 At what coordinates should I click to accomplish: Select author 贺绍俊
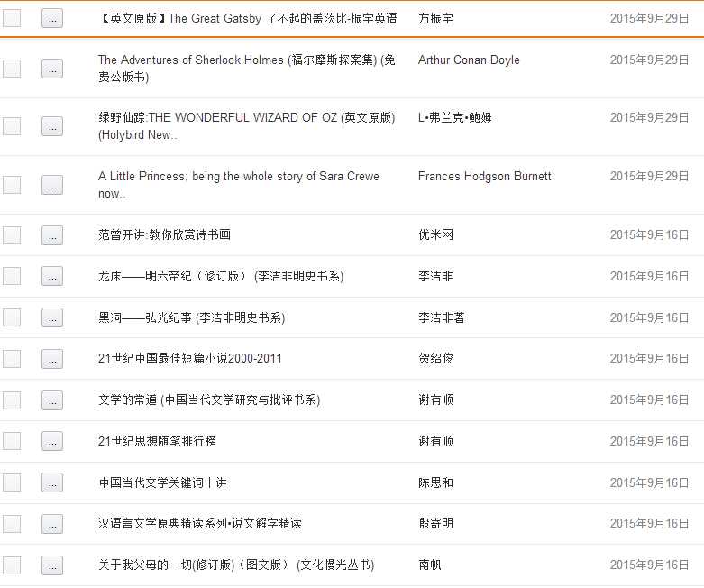[435, 358]
